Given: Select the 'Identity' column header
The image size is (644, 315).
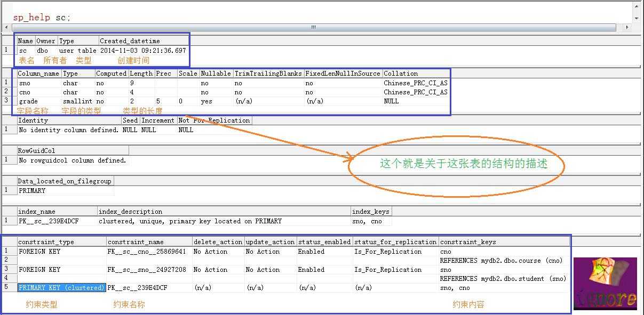Looking at the screenshot, I should point(69,120).
